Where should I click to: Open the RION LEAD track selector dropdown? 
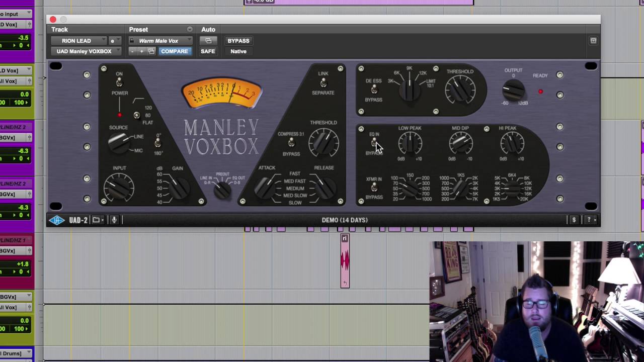pyautogui.click(x=80, y=41)
